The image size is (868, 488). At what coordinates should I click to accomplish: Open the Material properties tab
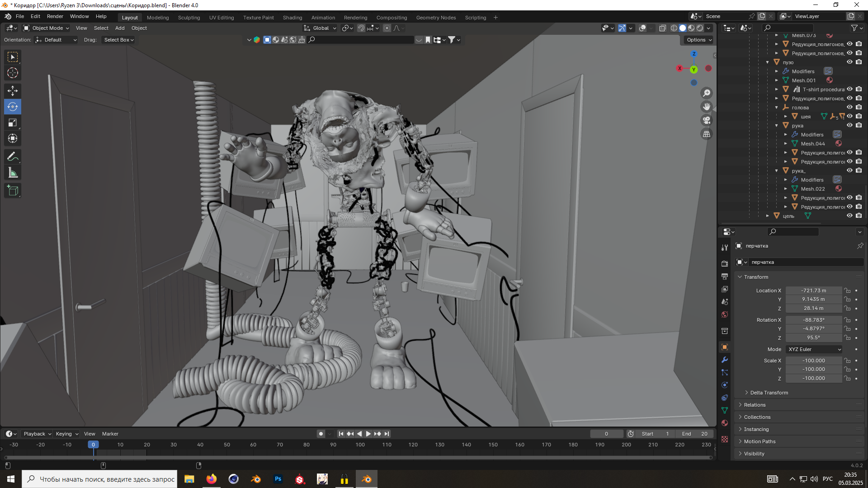(x=725, y=423)
